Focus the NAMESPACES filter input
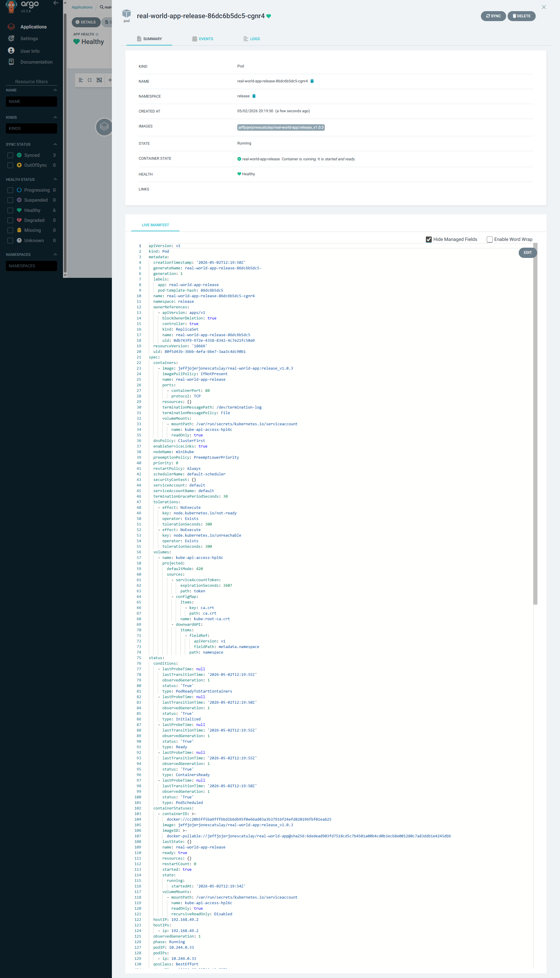560x978 pixels. click(32, 266)
